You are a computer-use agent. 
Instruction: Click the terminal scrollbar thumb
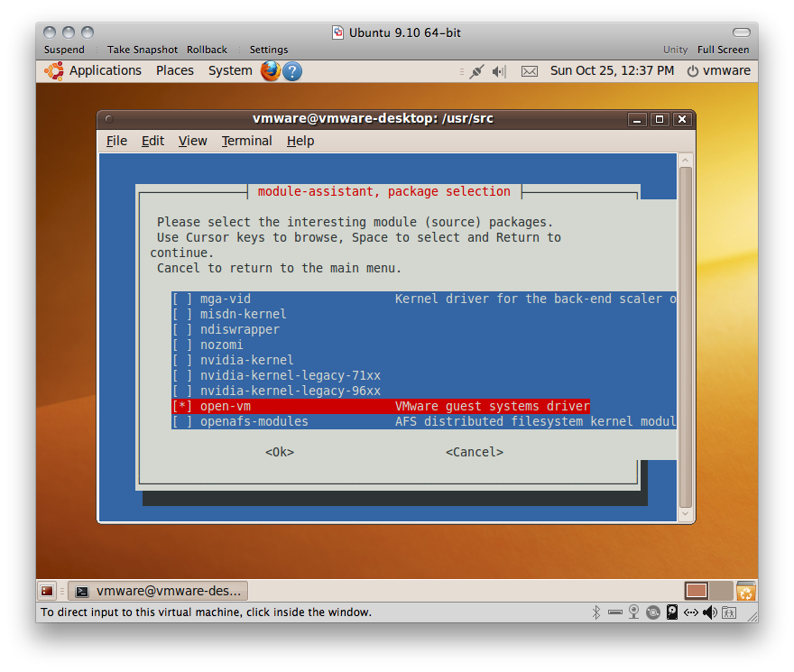coord(686,336)
